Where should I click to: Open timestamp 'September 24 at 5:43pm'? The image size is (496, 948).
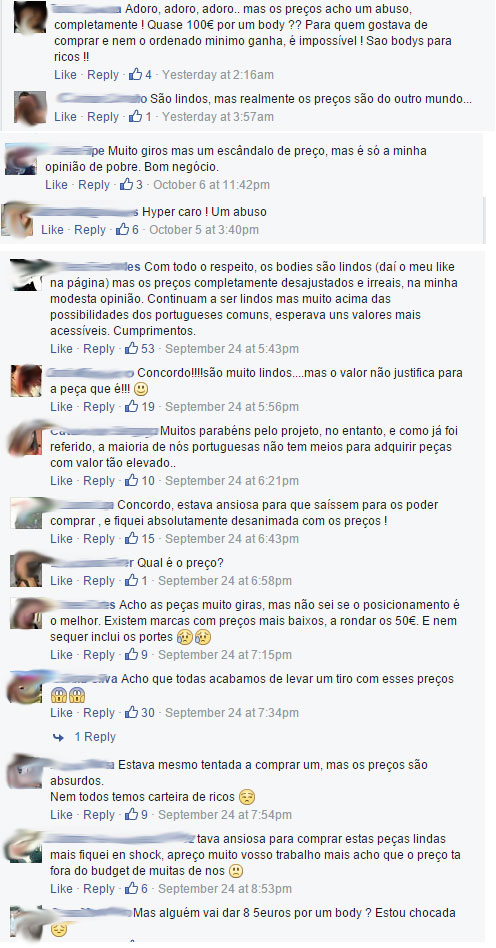tap(232, 348)
